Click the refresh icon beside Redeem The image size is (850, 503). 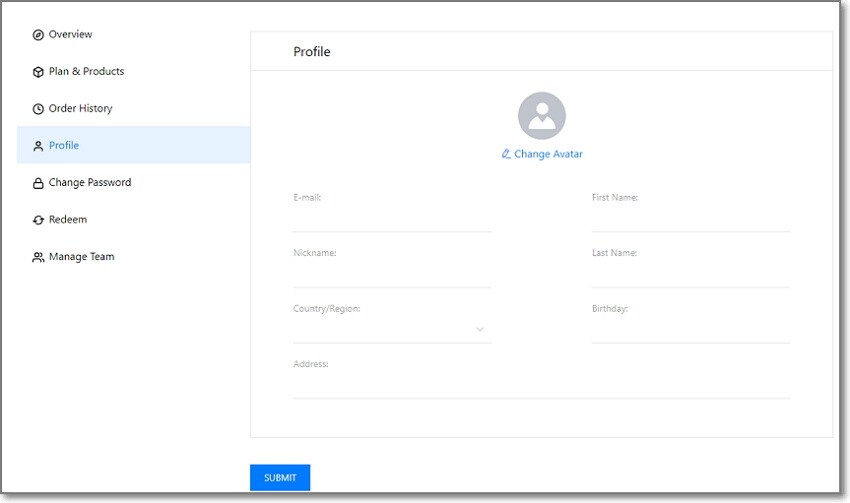[x=38, y=220]
